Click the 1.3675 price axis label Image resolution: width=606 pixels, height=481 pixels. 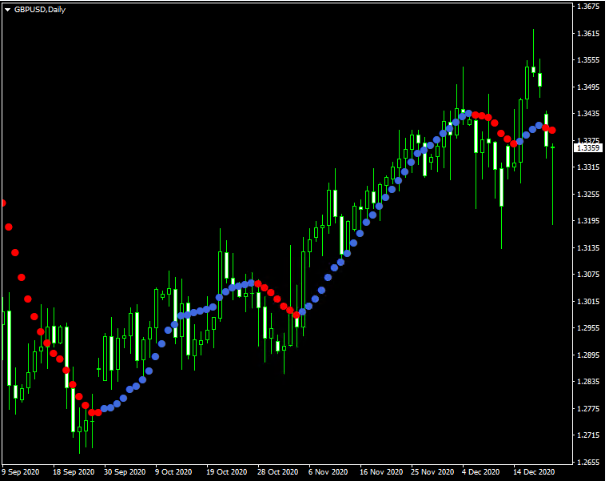click(587, 7)
